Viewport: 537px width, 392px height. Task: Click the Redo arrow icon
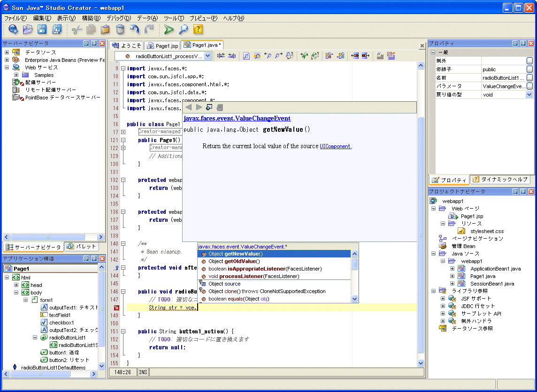(x=149, y=30)
